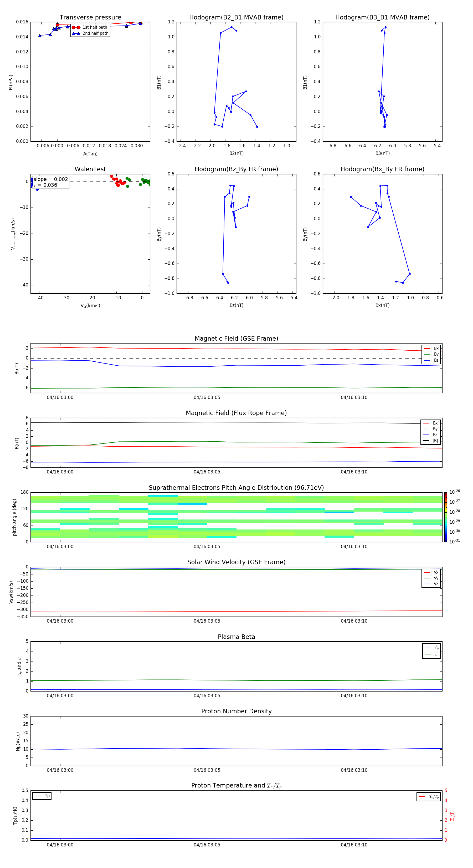Click the red Te/Tp right-axis label

coord(453,815)
